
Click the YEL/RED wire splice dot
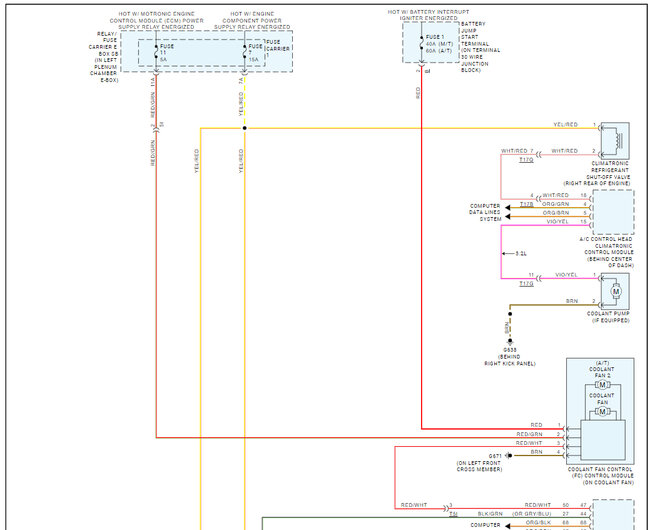[x=245, y=128]
